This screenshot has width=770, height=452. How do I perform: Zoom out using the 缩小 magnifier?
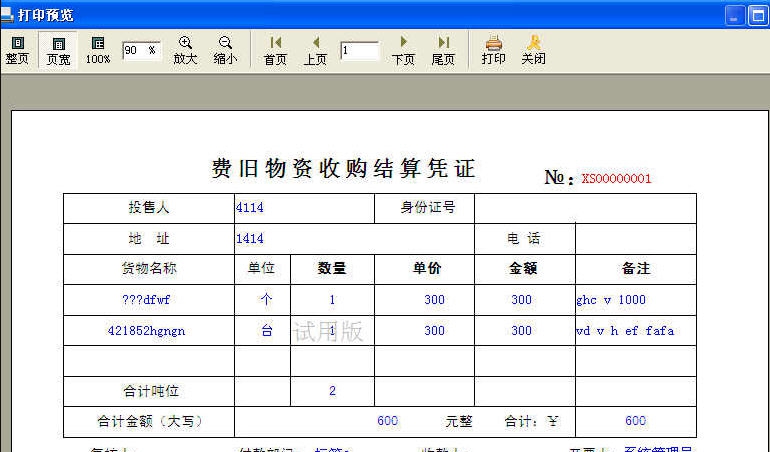(225, 50)
